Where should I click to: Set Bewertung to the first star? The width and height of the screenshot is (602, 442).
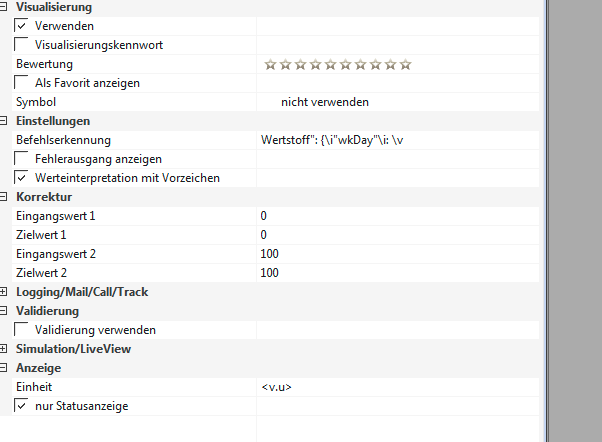click(270, 64)
